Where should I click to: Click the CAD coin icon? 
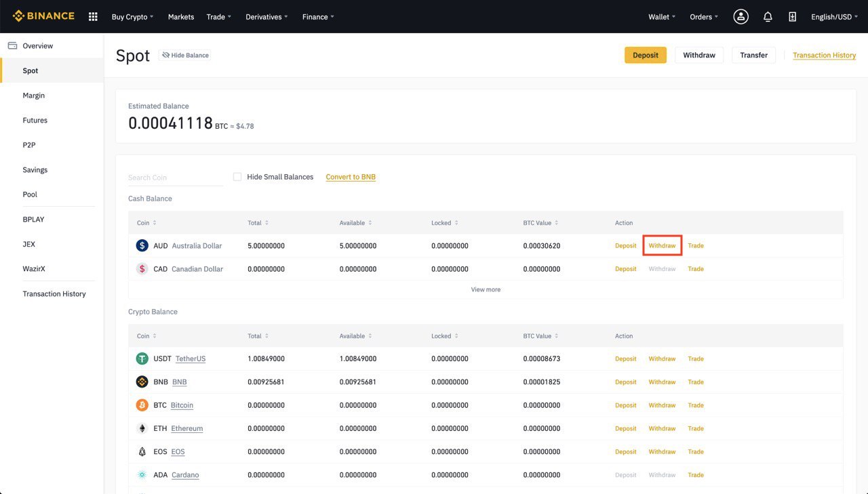coord(142,269)
